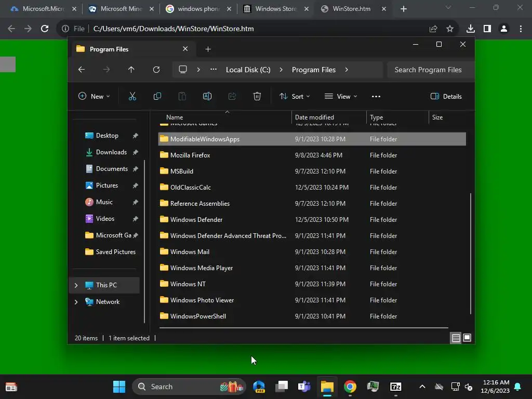532x399 pixels.
Task: Open a new Chrome tab
Action: pos(404,9)
